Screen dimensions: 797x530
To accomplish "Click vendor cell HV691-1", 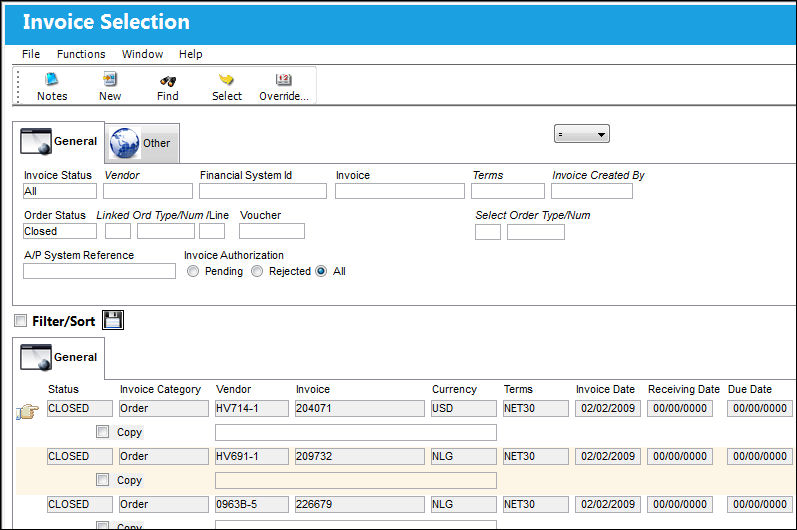I will 252,456.
